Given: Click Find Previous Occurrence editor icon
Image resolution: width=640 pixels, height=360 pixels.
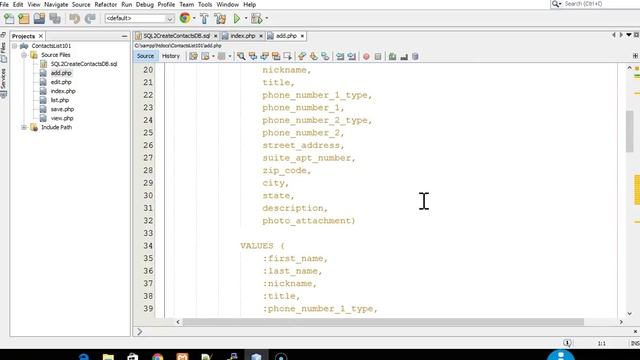Looking at the screenshot, I should click(x=253, y=56).
